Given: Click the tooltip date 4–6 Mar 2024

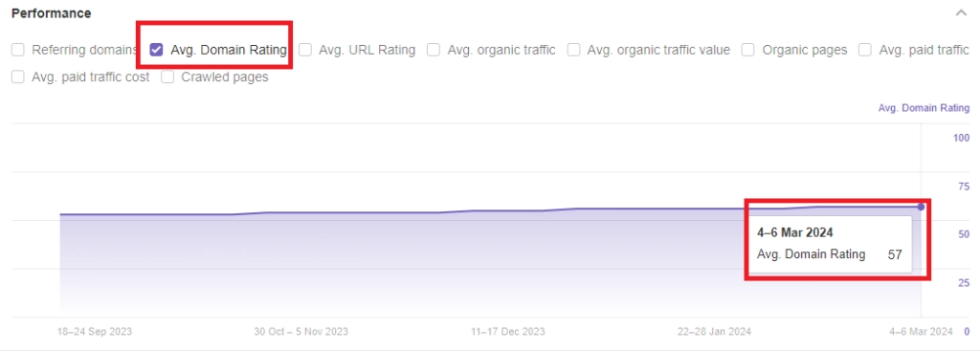Looking at the screenshot, I should pos(795,232).
